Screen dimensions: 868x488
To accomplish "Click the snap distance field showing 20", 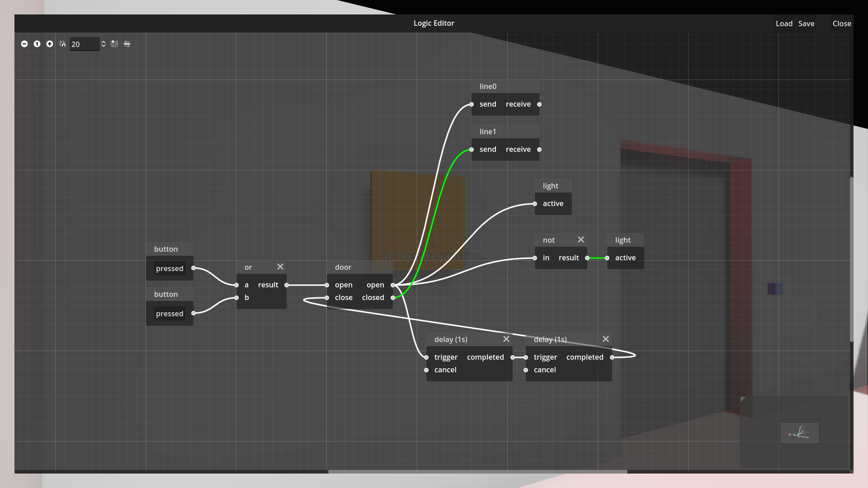I will pyautogui.click(x=84, y=44).
